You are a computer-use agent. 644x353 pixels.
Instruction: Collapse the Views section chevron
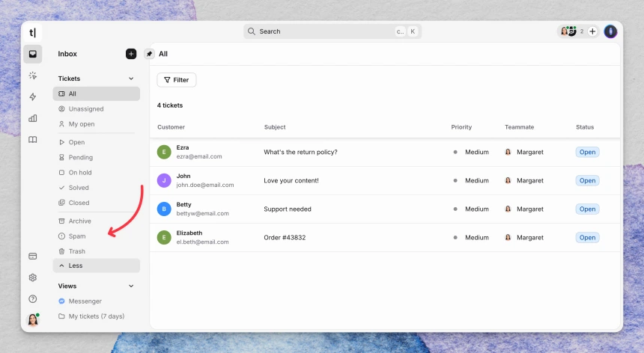pyautogui.click(x=131, y=286)
